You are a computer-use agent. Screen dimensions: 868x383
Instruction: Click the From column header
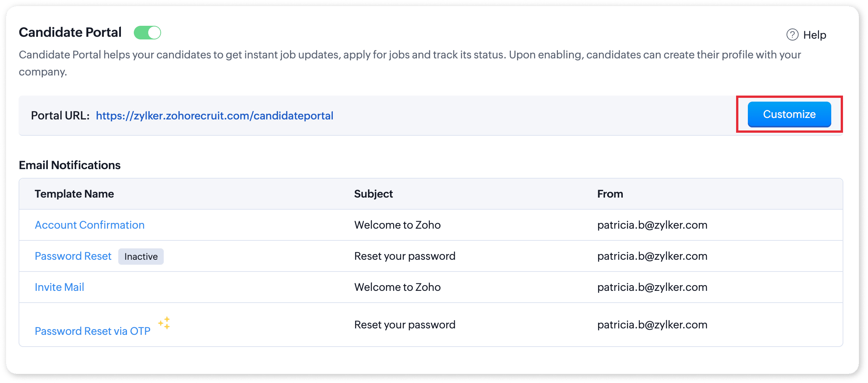tap(610, 194)
